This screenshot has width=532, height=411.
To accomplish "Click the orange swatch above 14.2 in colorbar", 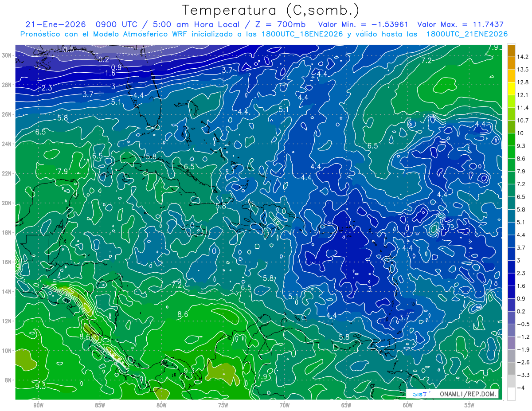I will pos(511,50).
